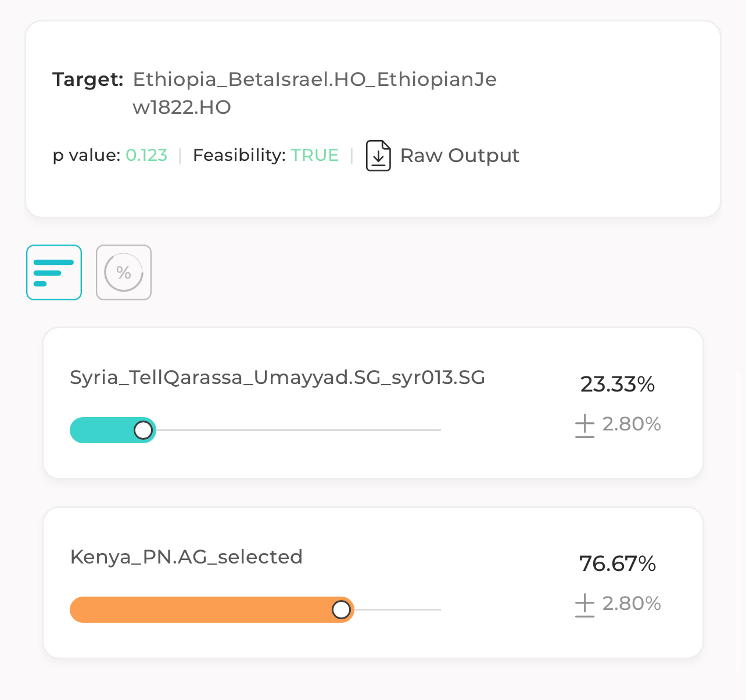Open the Raw Output link
746x700 pixels.
(x=460, y=156)
